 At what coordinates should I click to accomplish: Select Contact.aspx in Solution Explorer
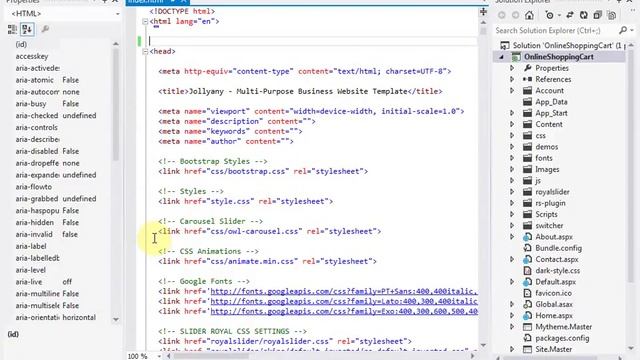point(557,259)
